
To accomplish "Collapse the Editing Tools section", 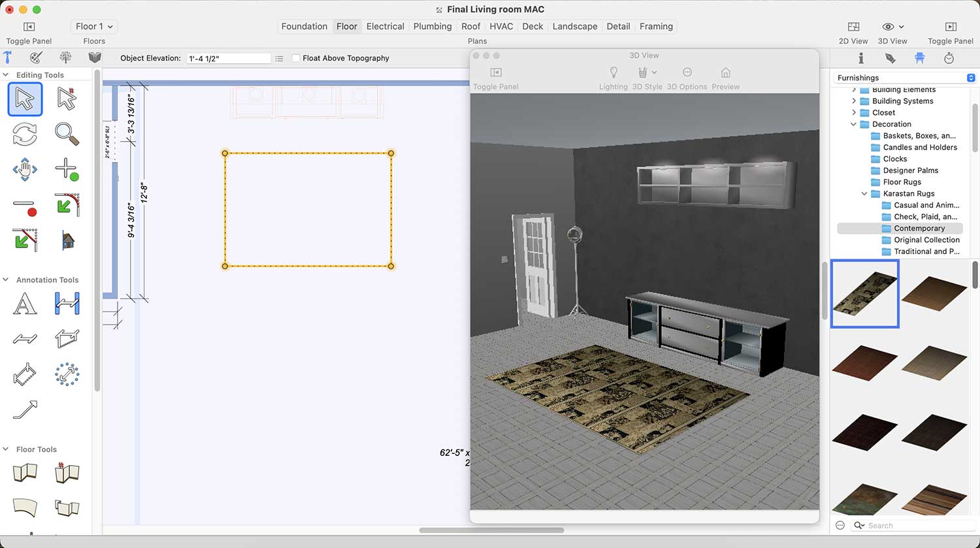I will click(6, 75).
